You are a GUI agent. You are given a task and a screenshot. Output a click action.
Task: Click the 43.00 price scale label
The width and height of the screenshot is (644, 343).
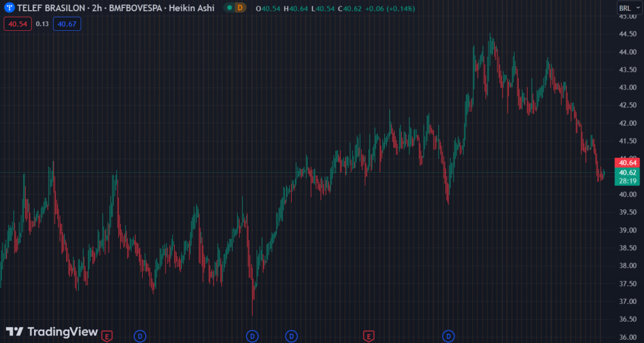click(x=628, y=87)
